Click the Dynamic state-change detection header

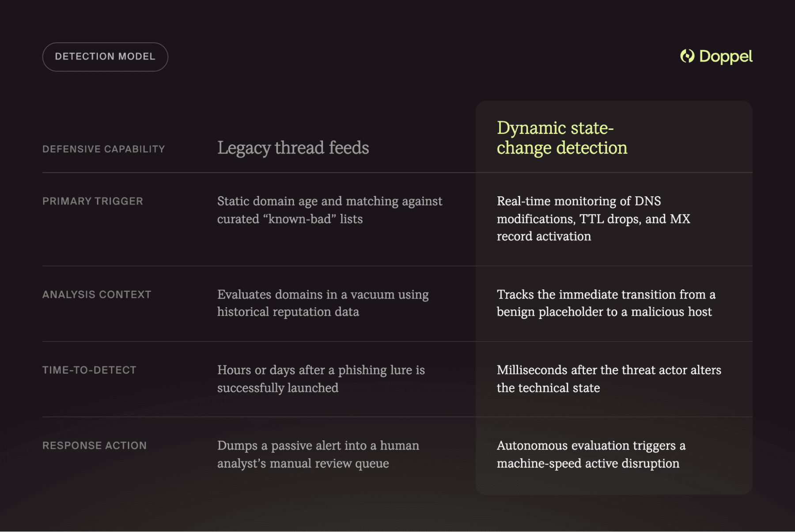[562, 138]
